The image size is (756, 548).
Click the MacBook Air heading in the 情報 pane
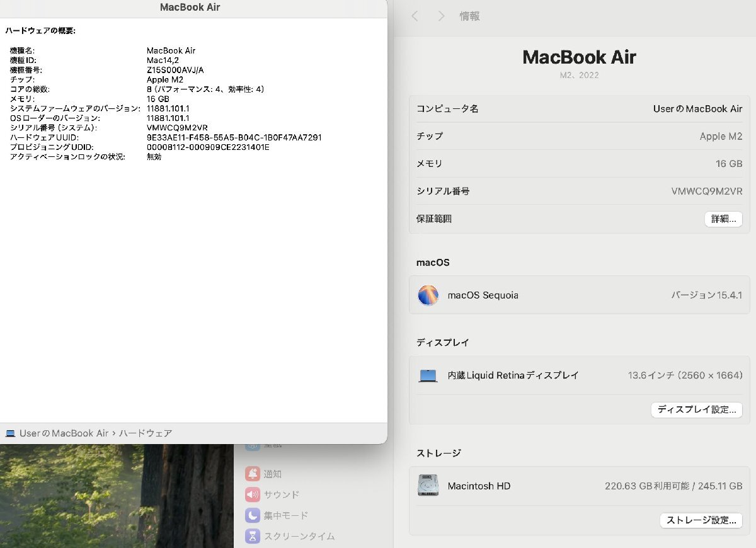coord(579,57)
